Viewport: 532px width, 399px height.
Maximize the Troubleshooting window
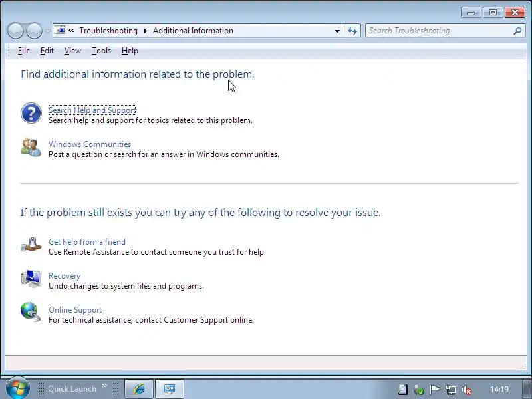[493, 13]
